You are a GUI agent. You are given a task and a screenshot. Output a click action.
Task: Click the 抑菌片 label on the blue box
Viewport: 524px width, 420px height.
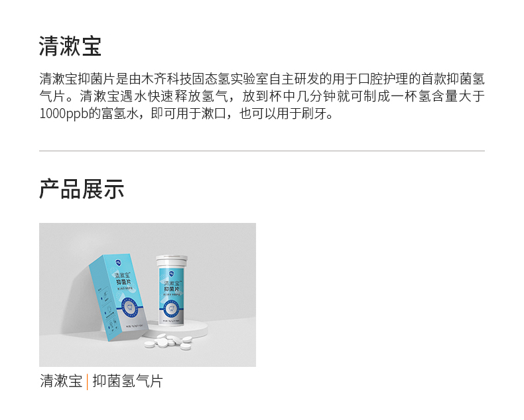124,283
